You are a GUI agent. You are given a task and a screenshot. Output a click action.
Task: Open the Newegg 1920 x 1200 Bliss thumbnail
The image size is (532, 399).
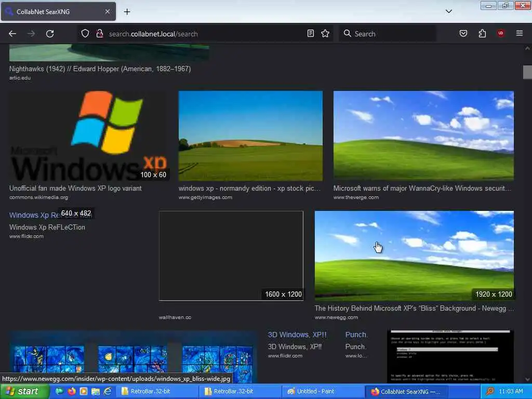tap(414, 256)
